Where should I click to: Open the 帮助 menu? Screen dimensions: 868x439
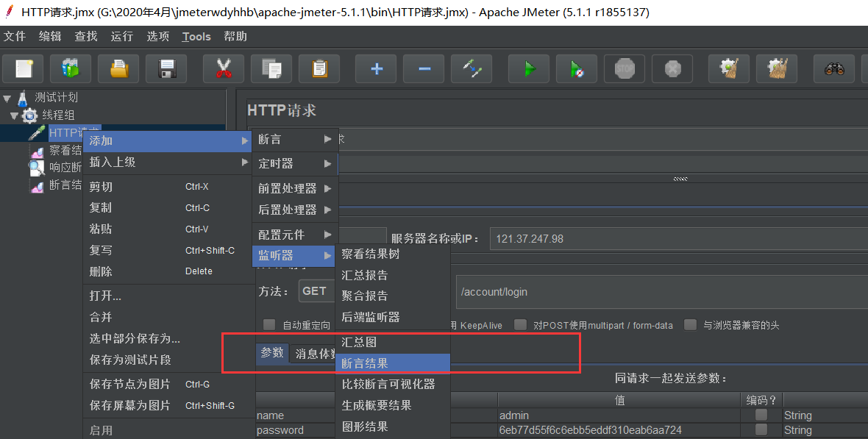pos(235,37)
